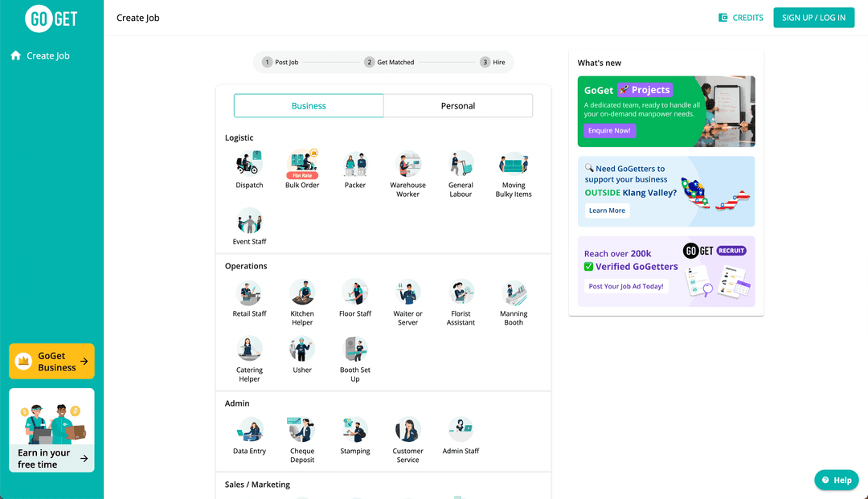868x499 pixels.
Task: Select the Event Staff icon
Action: pos(249,221)
